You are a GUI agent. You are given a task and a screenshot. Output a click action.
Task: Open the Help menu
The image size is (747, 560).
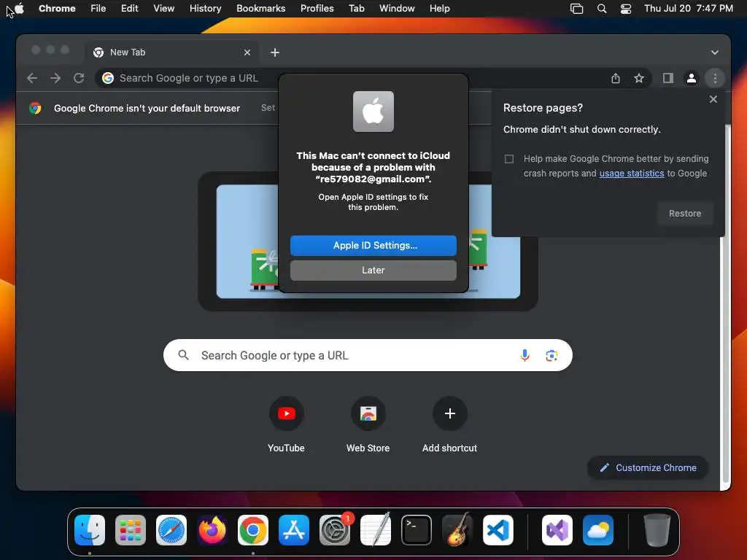(x=439, y=8)
